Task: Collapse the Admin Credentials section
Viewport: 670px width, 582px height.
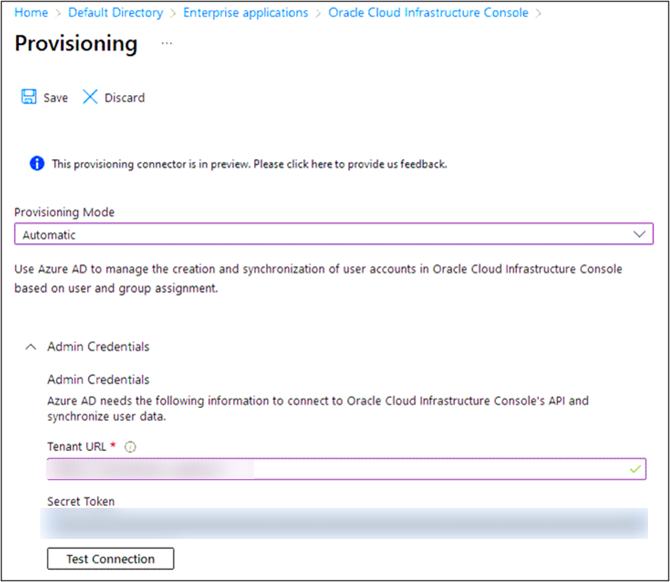Action: (31, 347)
